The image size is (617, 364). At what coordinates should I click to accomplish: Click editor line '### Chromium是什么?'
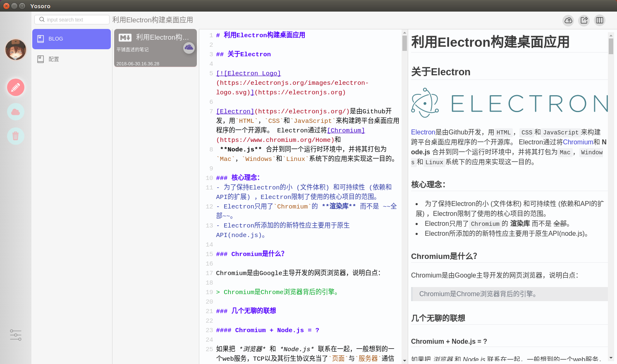pos(250,254)
